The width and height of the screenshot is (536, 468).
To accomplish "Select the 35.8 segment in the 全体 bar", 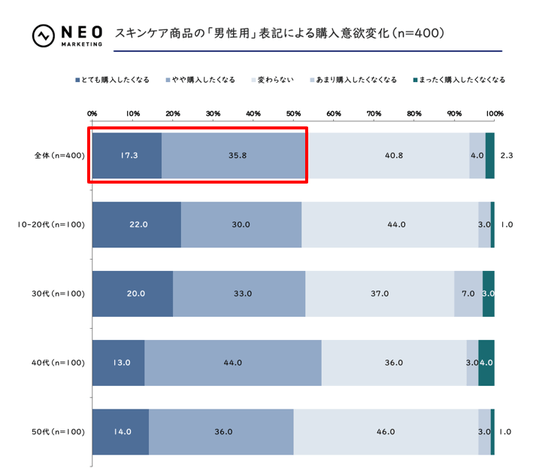I will (x=233, y=156).
